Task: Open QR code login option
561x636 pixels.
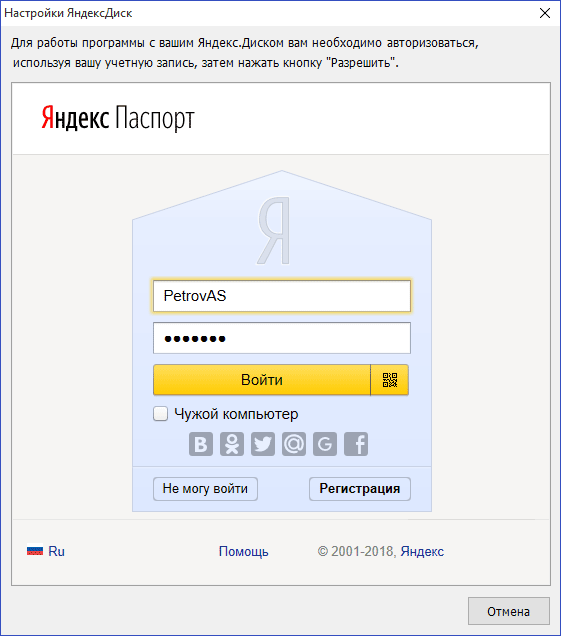Action: coord(390,380)
